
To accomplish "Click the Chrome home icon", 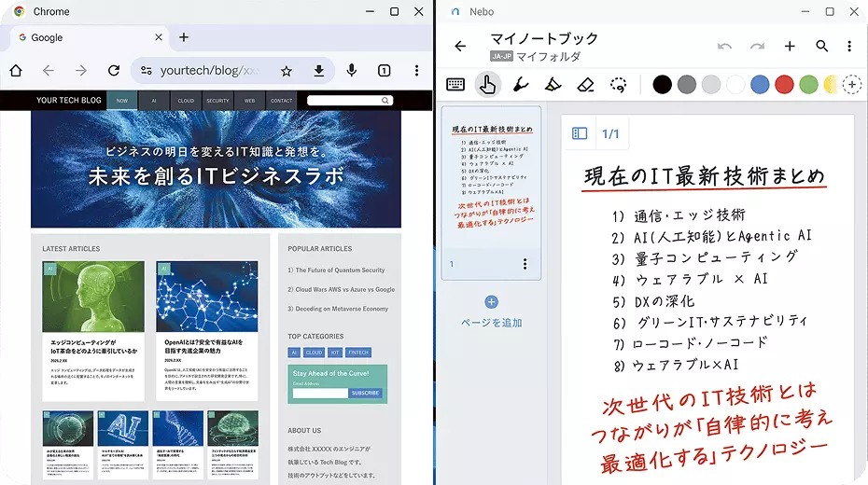I will tap(16, 70).
